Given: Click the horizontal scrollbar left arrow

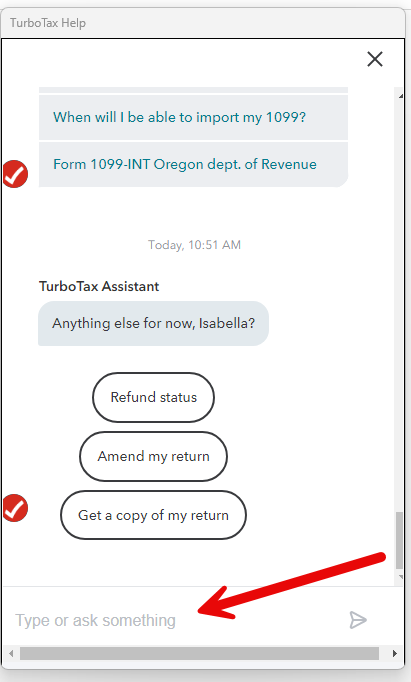Looking at the screenshot, I should pos(11,653).
